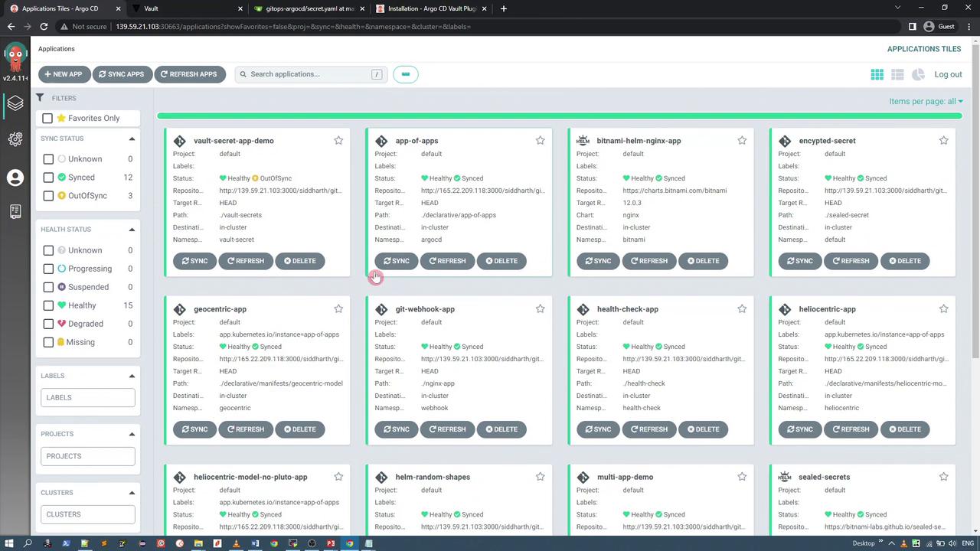Sync the vault-secret-app-demo application
The image size is (980, 551).
194,261
